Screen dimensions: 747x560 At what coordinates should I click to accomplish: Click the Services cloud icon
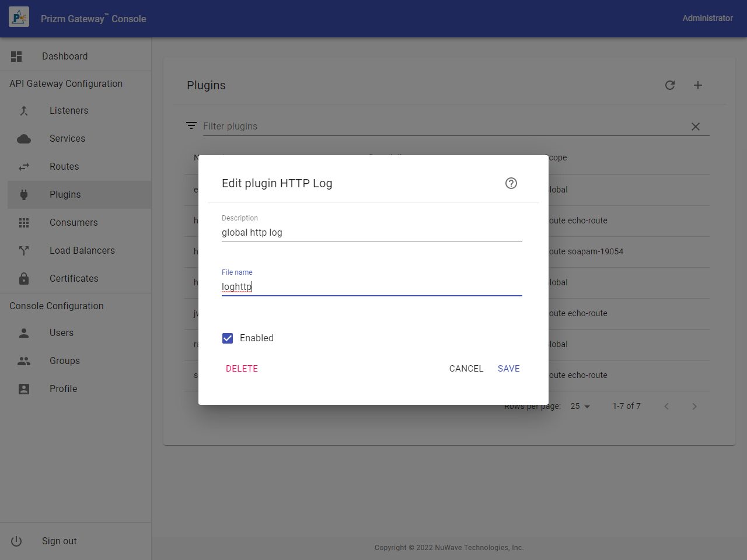pos(24,139)
